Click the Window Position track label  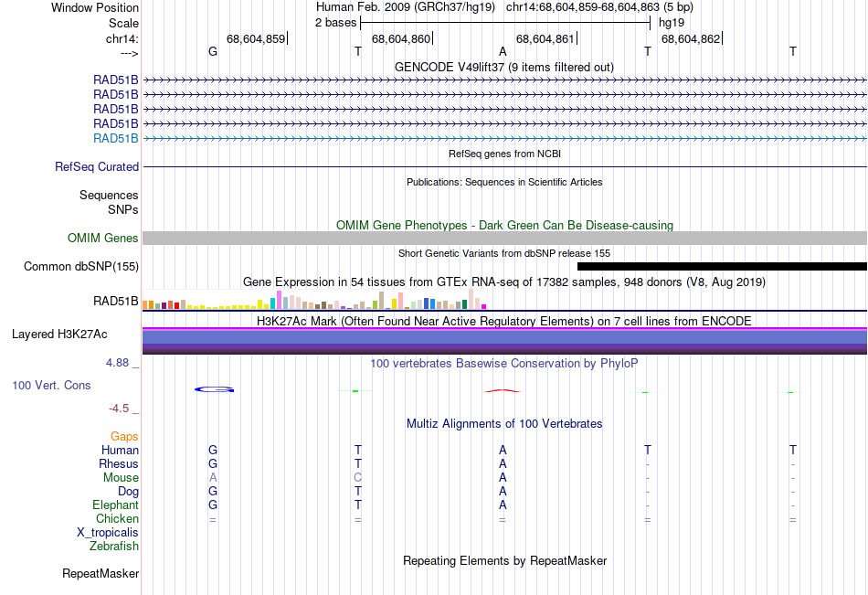(95, 7)
